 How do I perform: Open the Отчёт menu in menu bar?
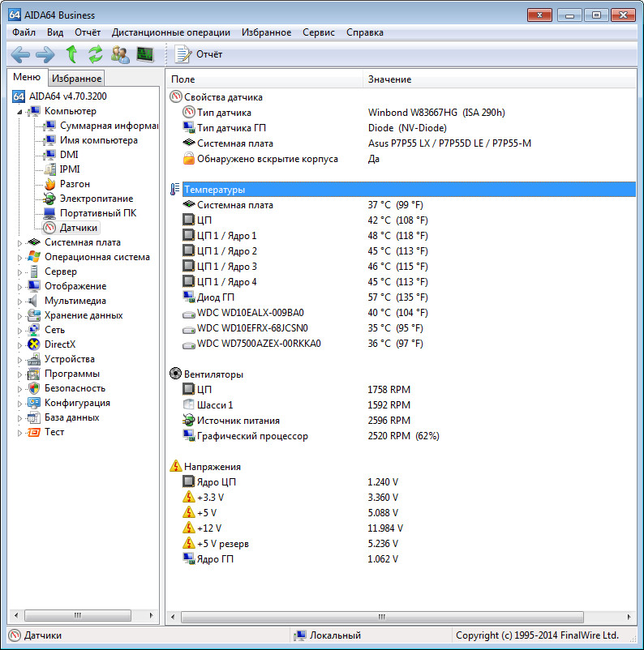point(88,32)
